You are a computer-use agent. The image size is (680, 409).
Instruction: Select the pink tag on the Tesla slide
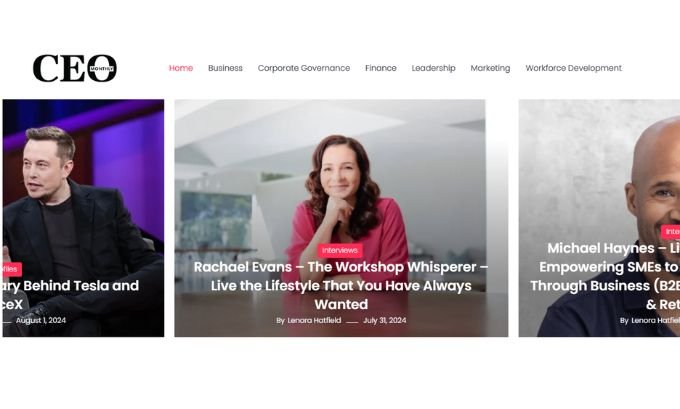tap(11, 269)
